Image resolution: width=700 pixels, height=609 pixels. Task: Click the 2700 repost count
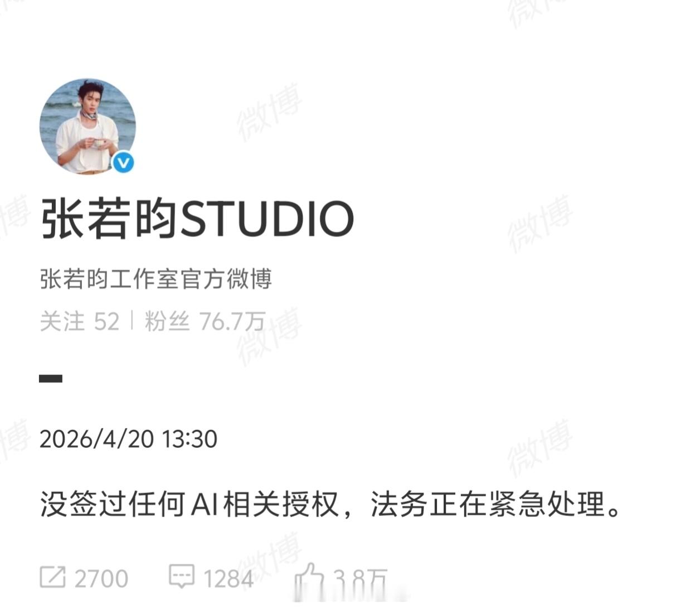click(x=101, y=579)
